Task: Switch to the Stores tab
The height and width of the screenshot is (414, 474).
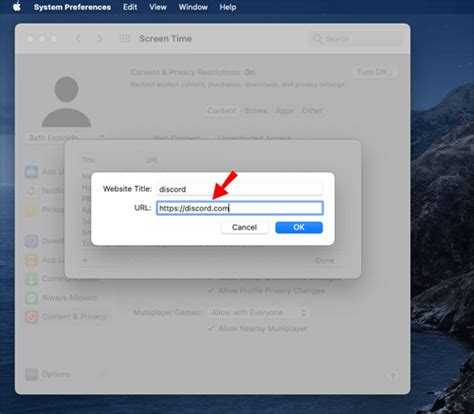Action: point(256,110)
